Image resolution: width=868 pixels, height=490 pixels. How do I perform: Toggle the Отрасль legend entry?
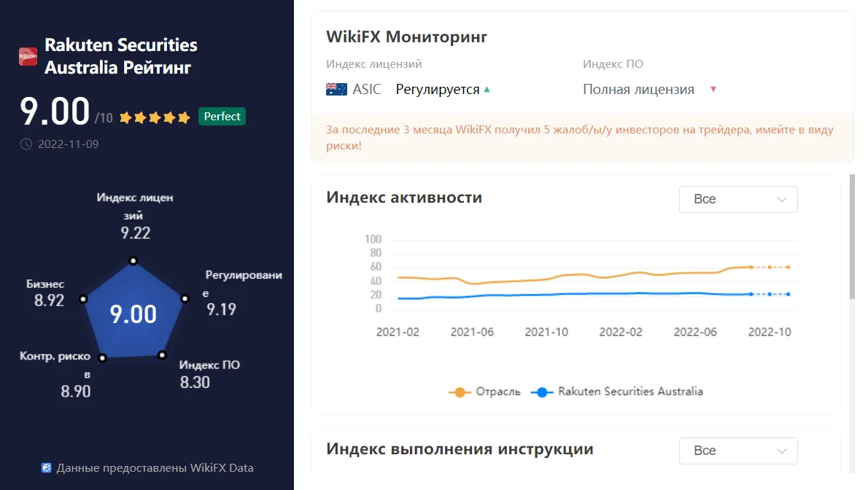(484, 392)
